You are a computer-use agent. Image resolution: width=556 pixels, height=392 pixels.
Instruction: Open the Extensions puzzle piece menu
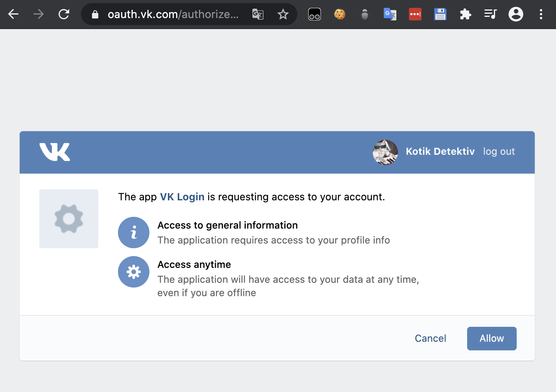click(466, 15)
